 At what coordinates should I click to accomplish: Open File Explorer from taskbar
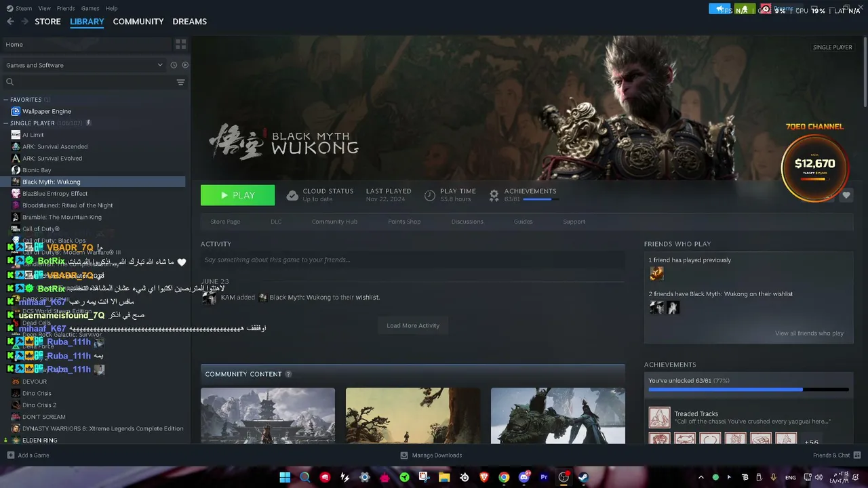(444, 477)
